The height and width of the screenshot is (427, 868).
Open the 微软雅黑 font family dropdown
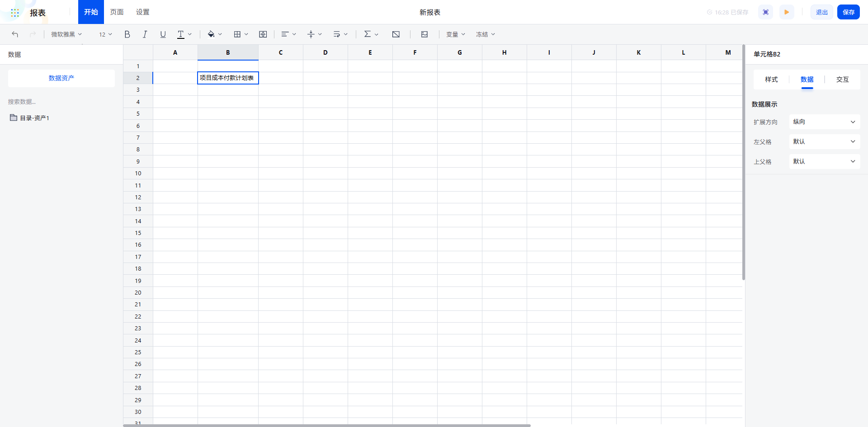click(66, 34)
